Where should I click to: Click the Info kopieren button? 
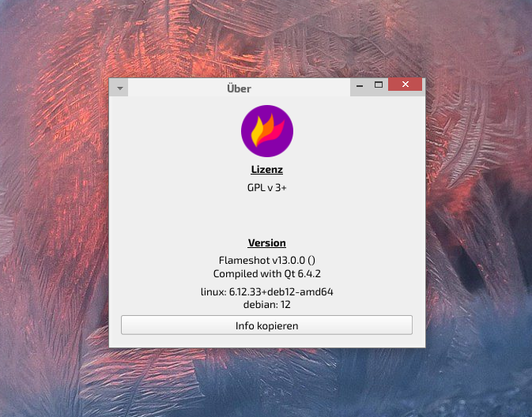[266, 325]
